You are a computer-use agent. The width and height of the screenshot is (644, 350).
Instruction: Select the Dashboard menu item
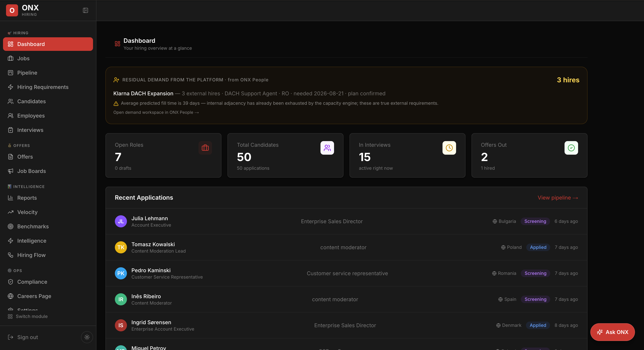(x=48, y=44)
